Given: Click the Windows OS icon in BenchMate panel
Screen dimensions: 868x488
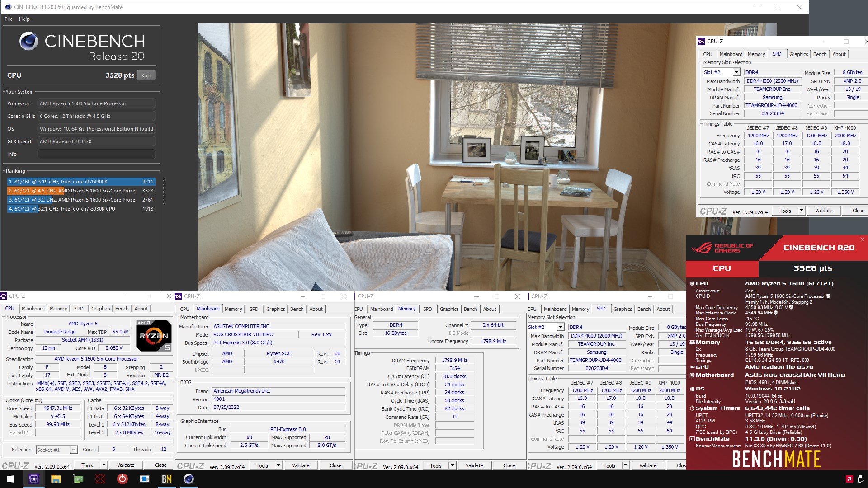Looking at the screenshot, I should coord(692,389).
